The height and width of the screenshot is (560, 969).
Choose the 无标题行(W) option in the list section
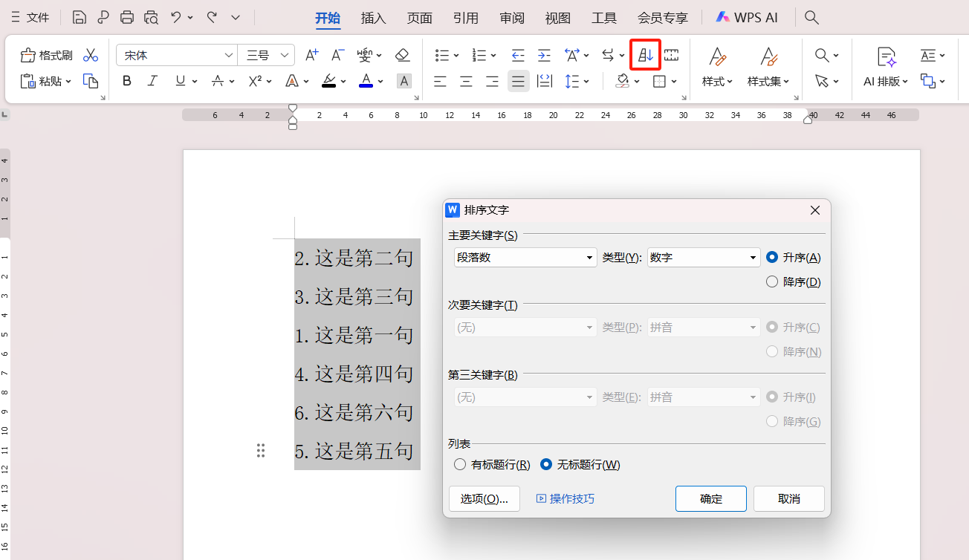click(x=547, y=464)
